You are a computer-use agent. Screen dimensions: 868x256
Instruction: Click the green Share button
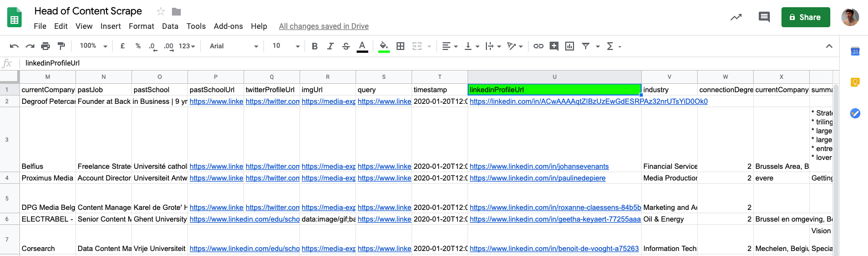pos(805,17)
